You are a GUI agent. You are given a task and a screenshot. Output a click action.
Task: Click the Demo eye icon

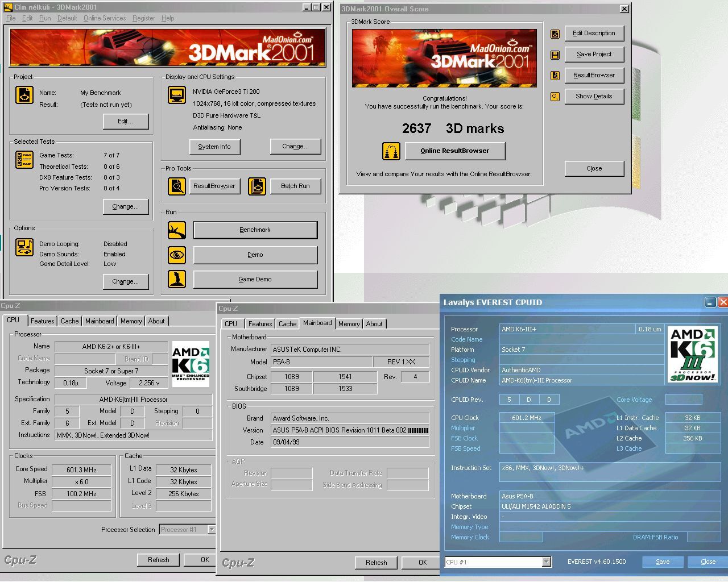coord(177,255)
